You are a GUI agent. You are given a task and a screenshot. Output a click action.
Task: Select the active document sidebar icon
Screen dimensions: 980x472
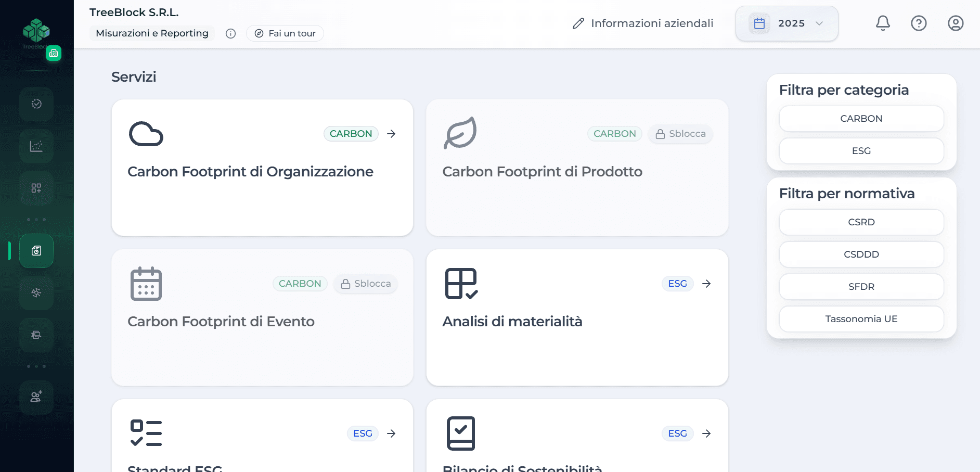[x=36, y=251]
